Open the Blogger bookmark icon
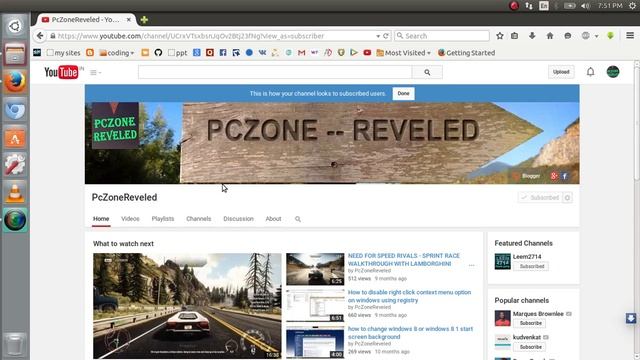The image size is (640, 360). tap(90, 53)
